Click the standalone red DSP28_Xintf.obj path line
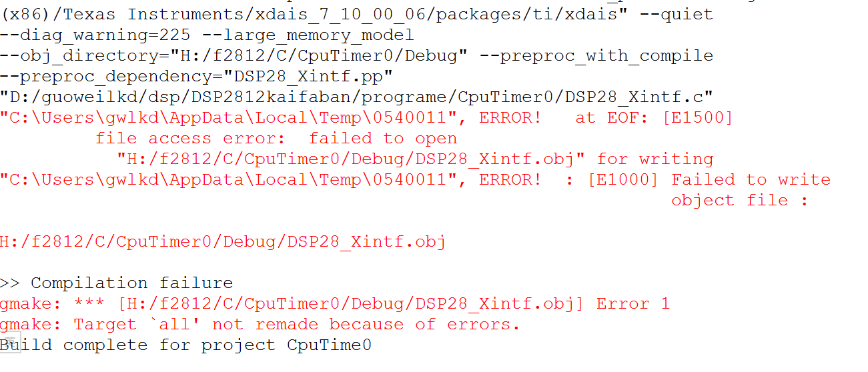This screenshot has width=868, height=372. pos(222,241)
